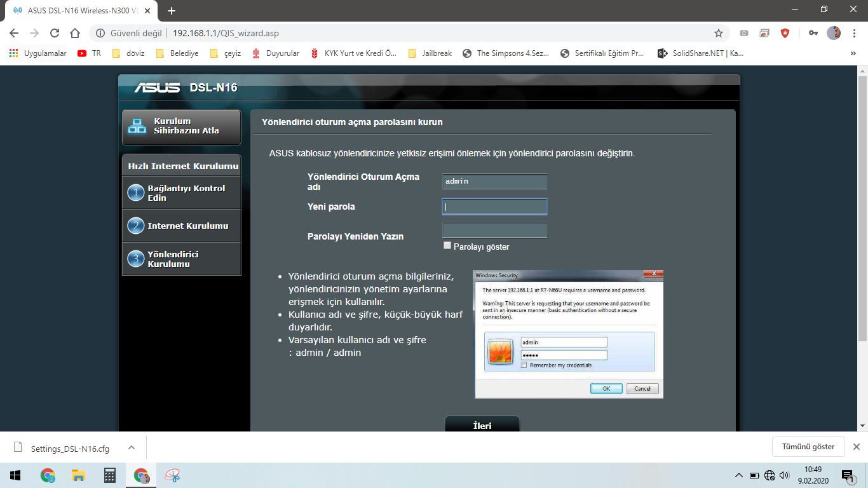This screenshot has width=868, height=488.
Task: Switch to the active Chrome taskbar window
Action: 141,475
